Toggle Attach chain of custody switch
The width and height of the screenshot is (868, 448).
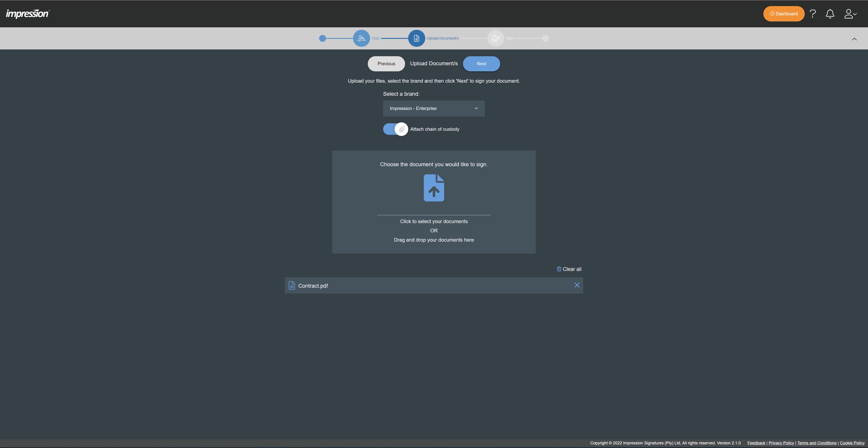395,129
